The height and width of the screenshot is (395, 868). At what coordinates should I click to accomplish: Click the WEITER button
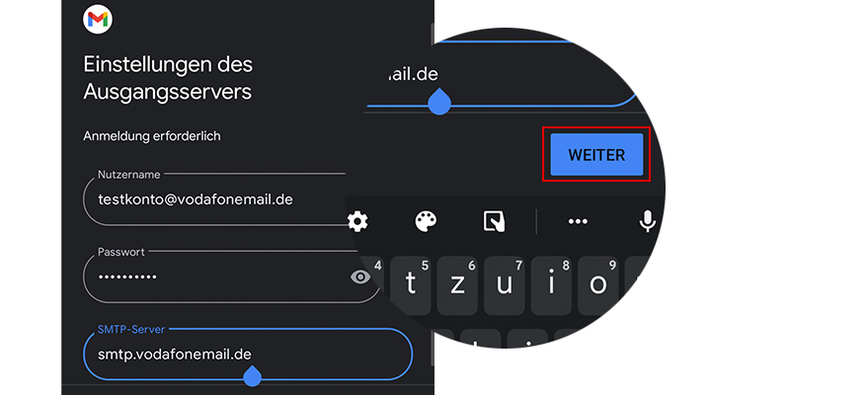(x=596, y=155)
